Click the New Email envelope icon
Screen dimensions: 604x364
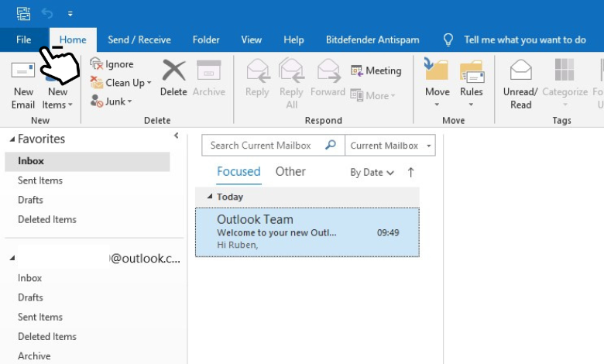[23, 70]
